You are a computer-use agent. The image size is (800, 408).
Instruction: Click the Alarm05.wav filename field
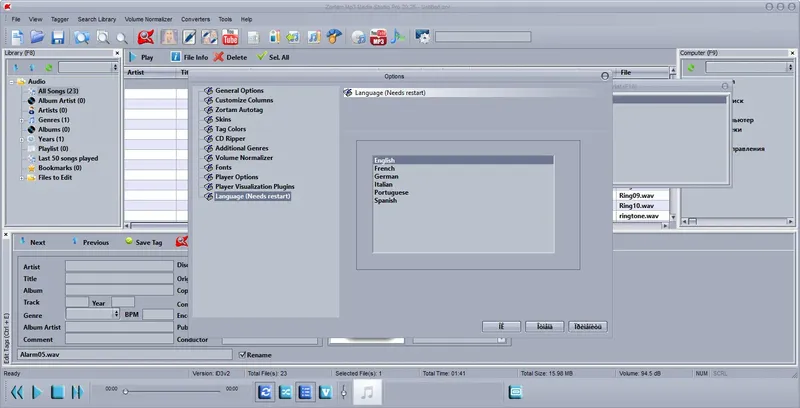(125, 354)
